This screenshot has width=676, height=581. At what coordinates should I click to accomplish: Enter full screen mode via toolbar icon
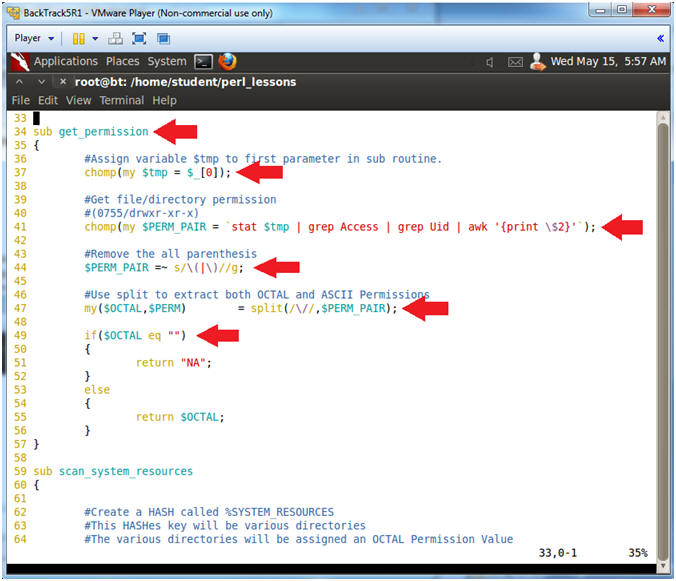point(139,39)
